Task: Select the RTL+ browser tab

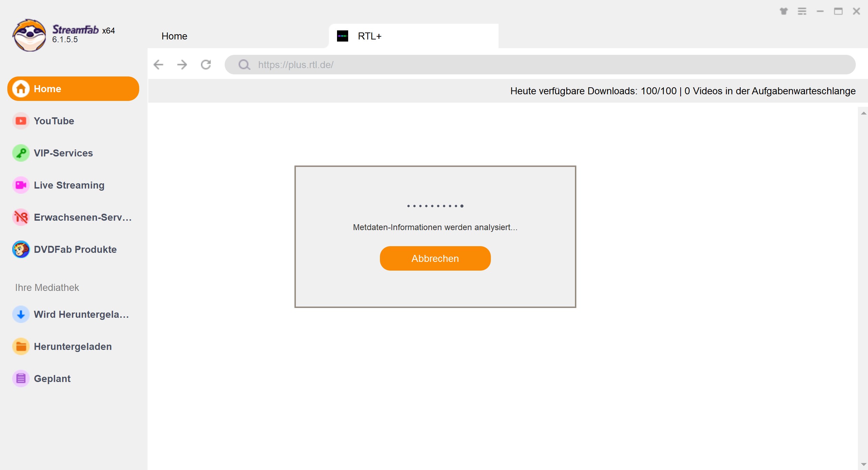Action: 413,36
